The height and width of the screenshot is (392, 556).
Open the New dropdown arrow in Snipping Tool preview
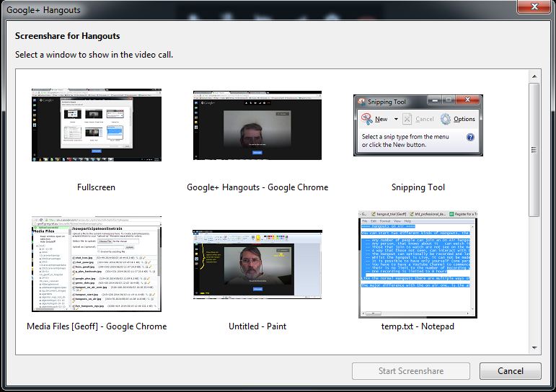coord(397,120)
